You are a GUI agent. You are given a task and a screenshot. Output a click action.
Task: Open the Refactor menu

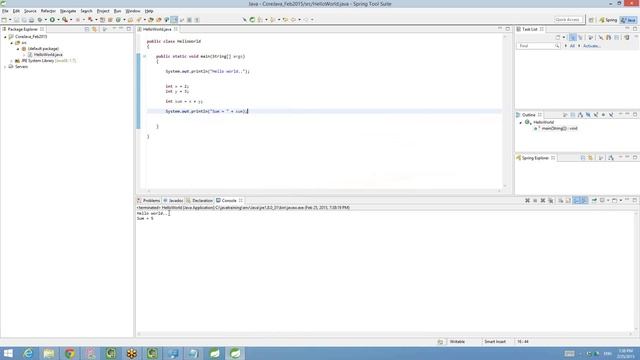click(x=48, y=11)
